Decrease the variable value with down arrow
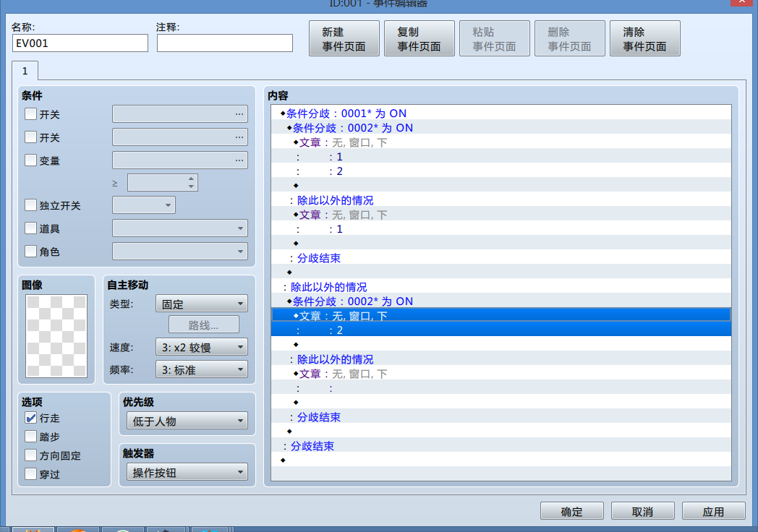Screen dimensions: 758x532 click(x=192, y=186)
